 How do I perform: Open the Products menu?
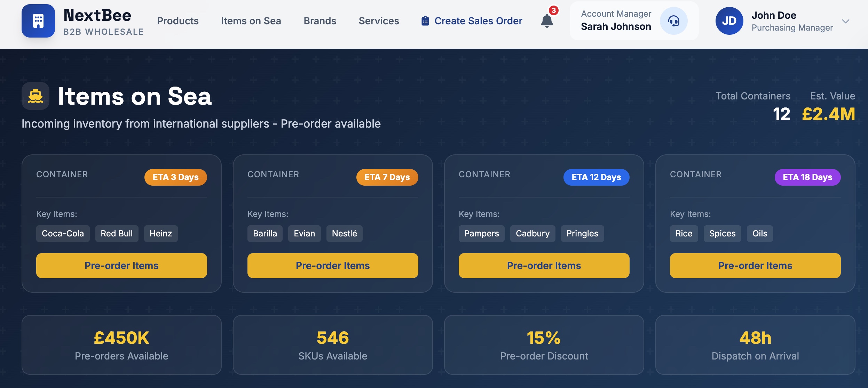178,21
